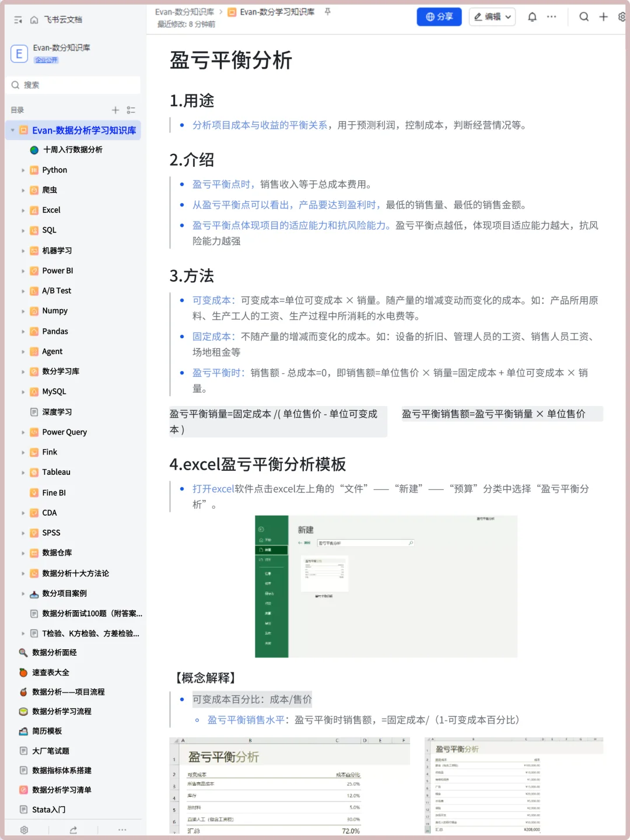The image size is (630, 840).
Task: Open the Excel new-file screenshot image
Action: click(386, 586)
